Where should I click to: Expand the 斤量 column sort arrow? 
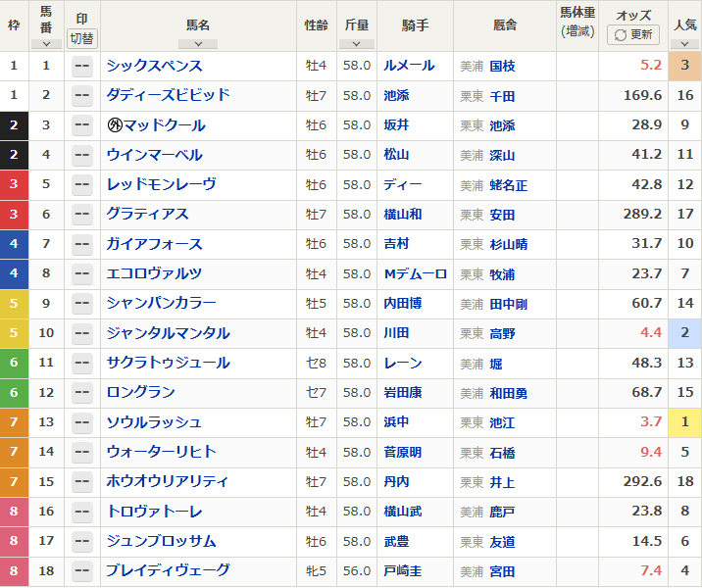pyautogui.click(x=356, y=43)
